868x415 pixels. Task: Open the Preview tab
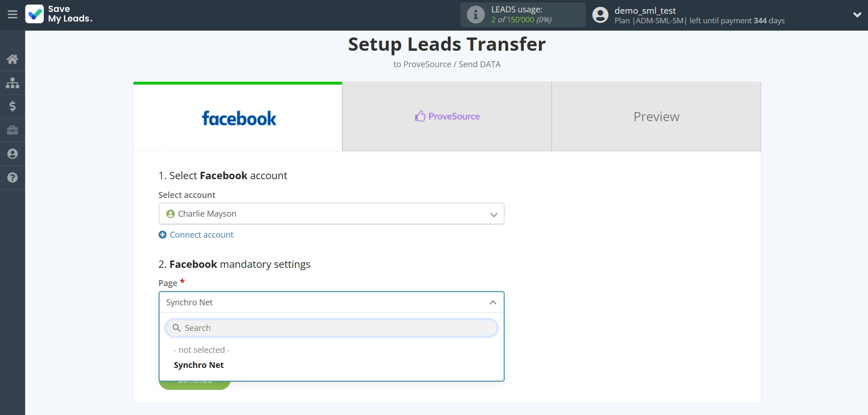click(x=656, y=116)
